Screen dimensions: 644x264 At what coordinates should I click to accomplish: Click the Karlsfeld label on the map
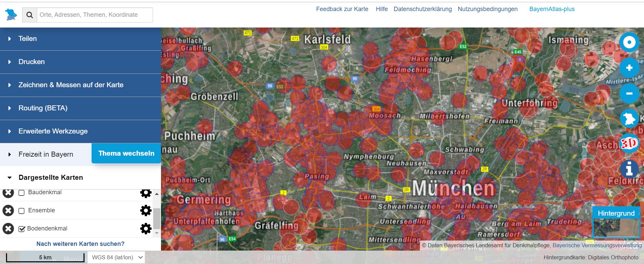[x=327, y=40]
